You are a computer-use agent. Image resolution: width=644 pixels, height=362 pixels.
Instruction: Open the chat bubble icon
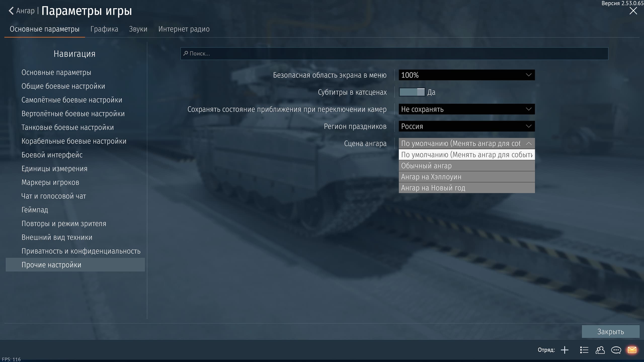[616, 350]
